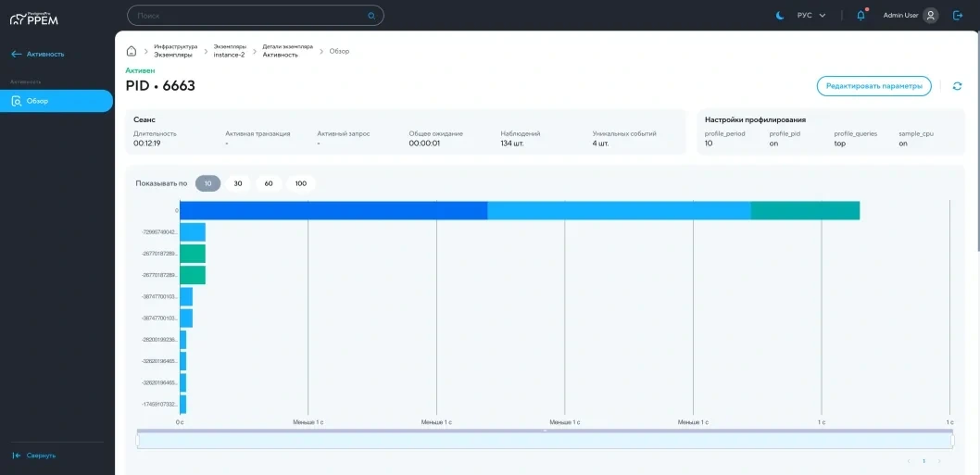
Task: Click the Активен status label
Action: coord(140,70)
